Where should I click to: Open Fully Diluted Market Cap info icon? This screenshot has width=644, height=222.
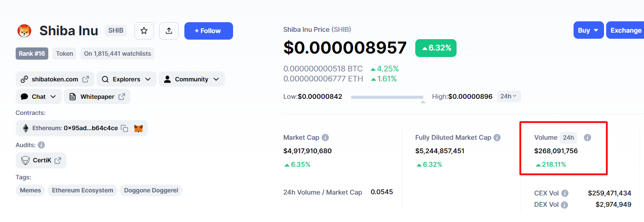click(x=497, y=138)
